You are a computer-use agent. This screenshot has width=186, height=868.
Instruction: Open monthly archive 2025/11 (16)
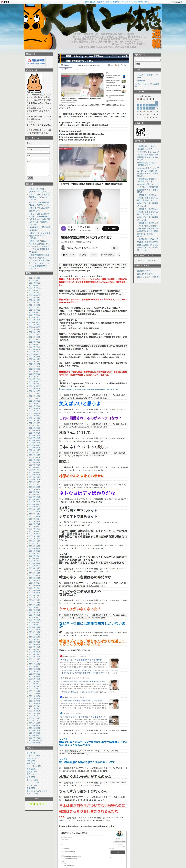pos(35,278)
